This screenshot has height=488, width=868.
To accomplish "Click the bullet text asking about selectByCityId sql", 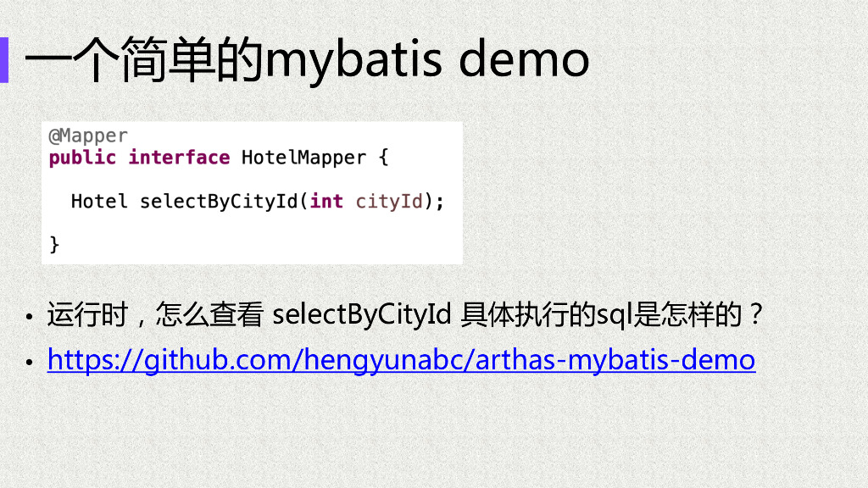I will click(406, 314).
